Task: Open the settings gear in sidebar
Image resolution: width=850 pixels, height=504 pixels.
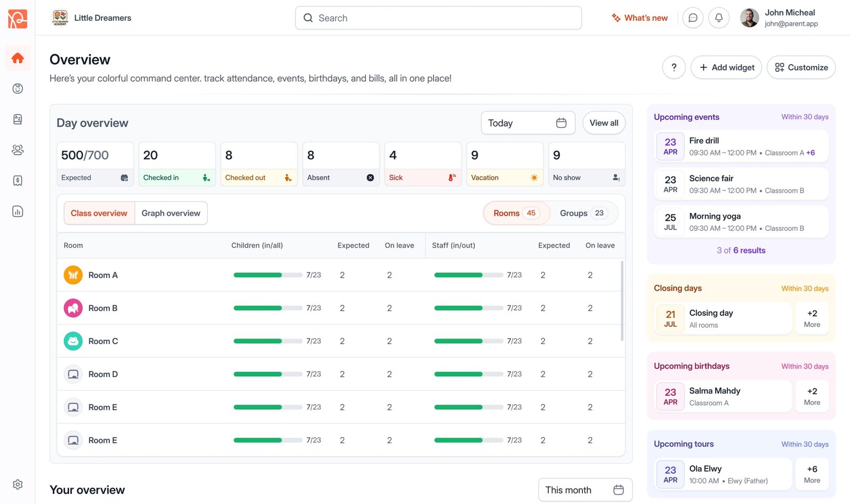Action: coord(18,484)
